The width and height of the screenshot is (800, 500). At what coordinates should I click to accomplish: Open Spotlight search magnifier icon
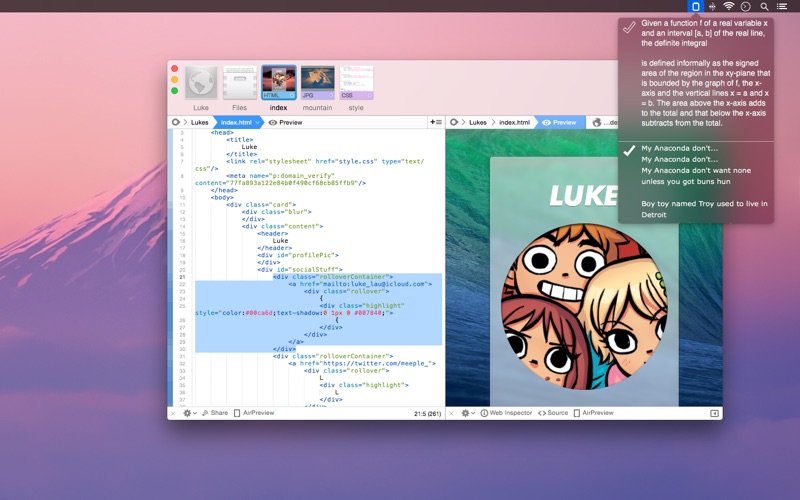pos(764,6)
